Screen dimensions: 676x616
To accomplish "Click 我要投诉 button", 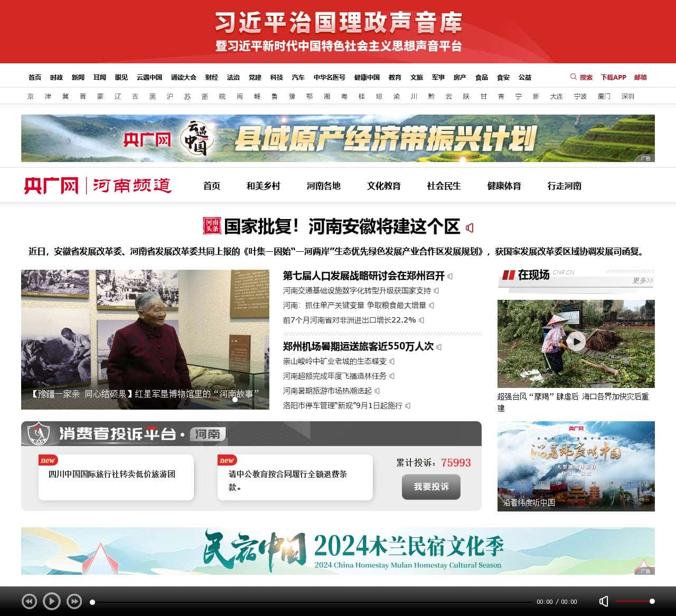I will tap(431, 487).
